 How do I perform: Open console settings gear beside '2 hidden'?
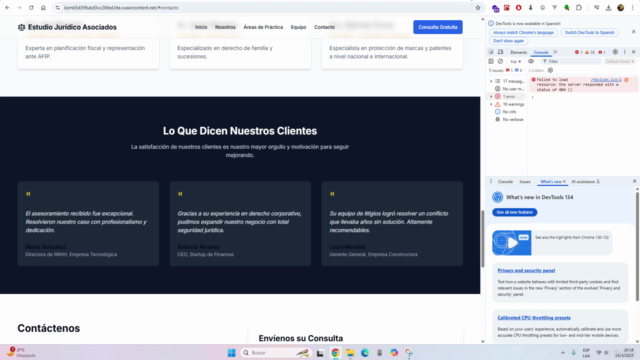[550, 70]
